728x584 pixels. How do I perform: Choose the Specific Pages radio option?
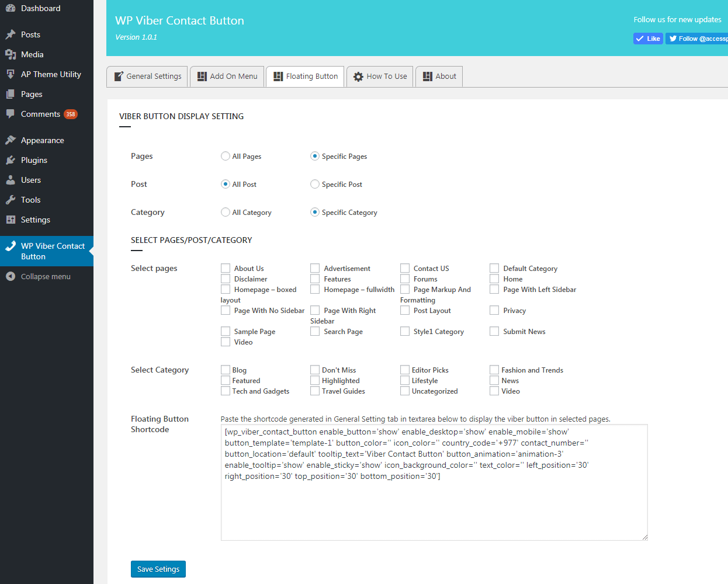pyautogui.click(x=315, y=156)
